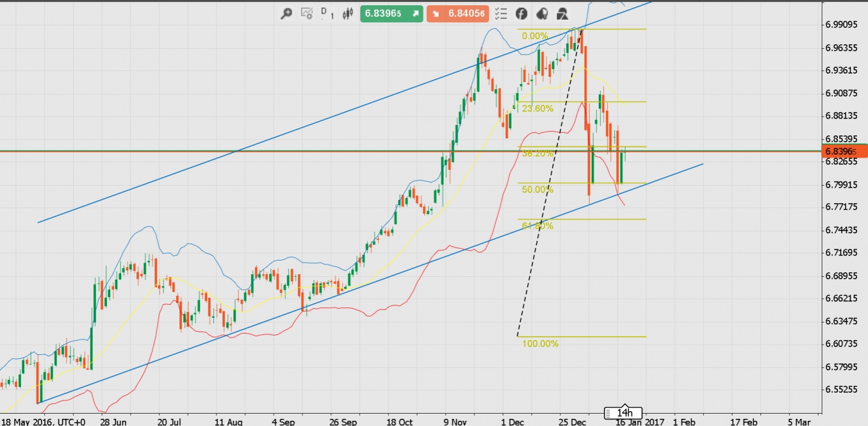Image resolution: width=868 pixels, height=426 pixels.
Task: Click the 17 Feb date axis label
Action: click(x=744, y=421)
